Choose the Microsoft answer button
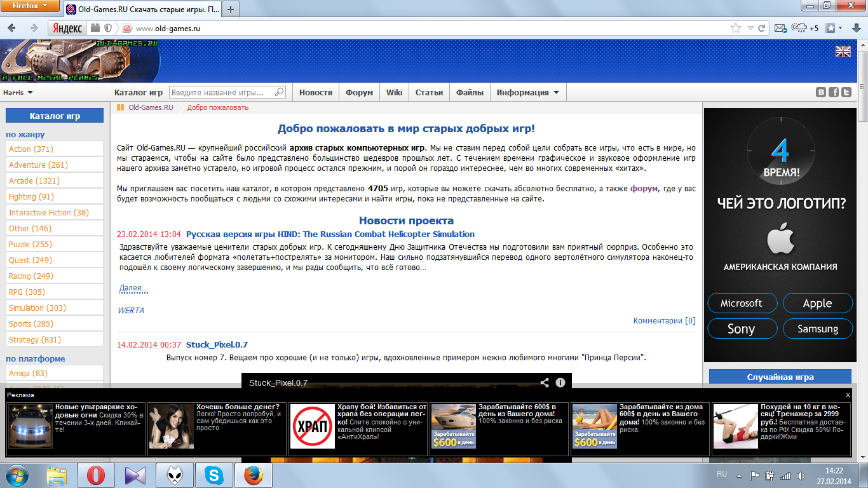This screenshot has height=488, width=868. 742,303
